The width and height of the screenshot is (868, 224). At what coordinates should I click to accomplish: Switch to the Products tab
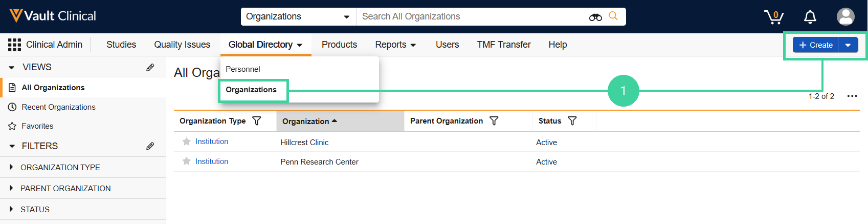coord(339,45)
